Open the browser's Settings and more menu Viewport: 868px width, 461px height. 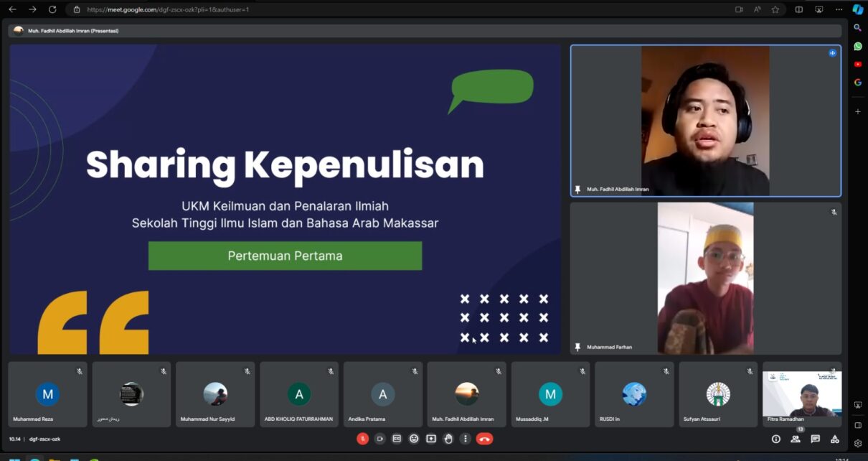[839, 9]
